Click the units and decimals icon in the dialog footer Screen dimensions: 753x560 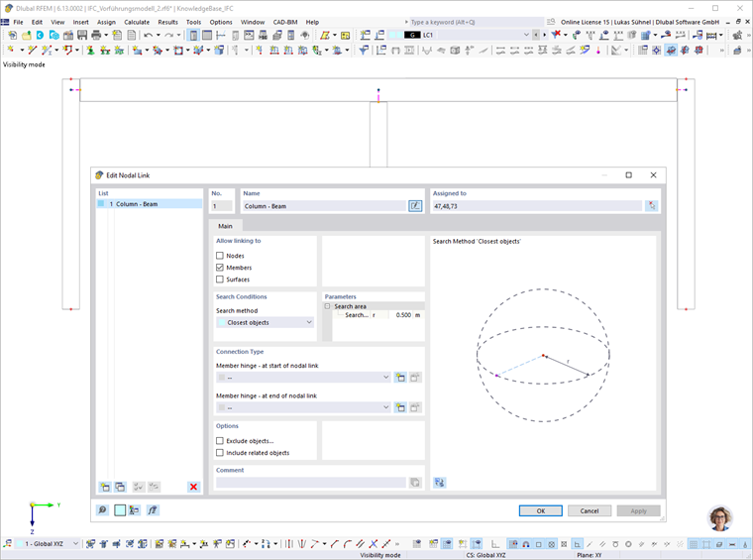[x=135, y=510]
